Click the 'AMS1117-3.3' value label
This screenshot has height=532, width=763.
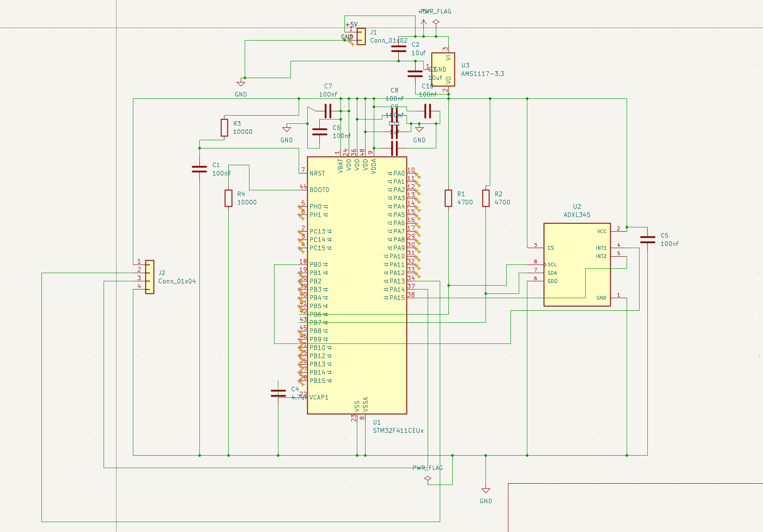(482, 74)
